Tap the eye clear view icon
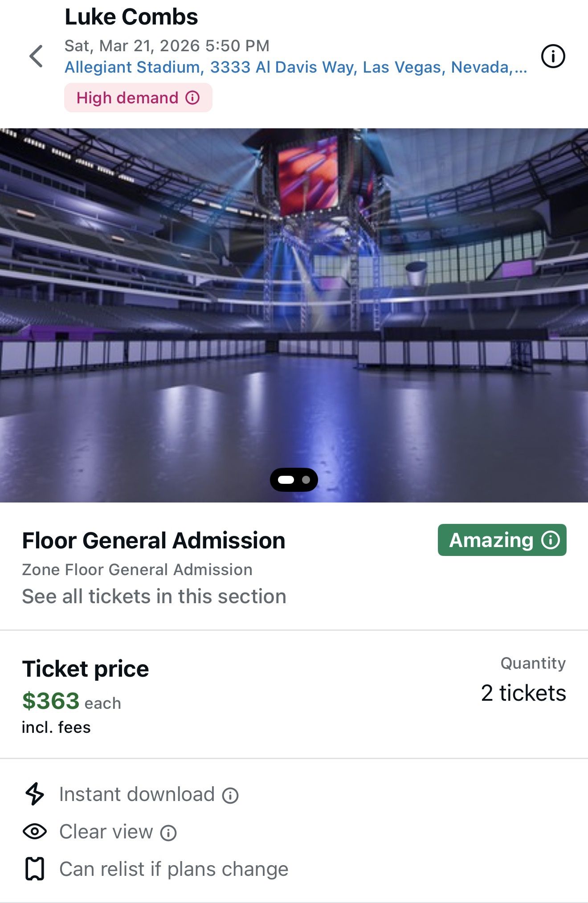This screenshot has height=903, width=588. 35,832
